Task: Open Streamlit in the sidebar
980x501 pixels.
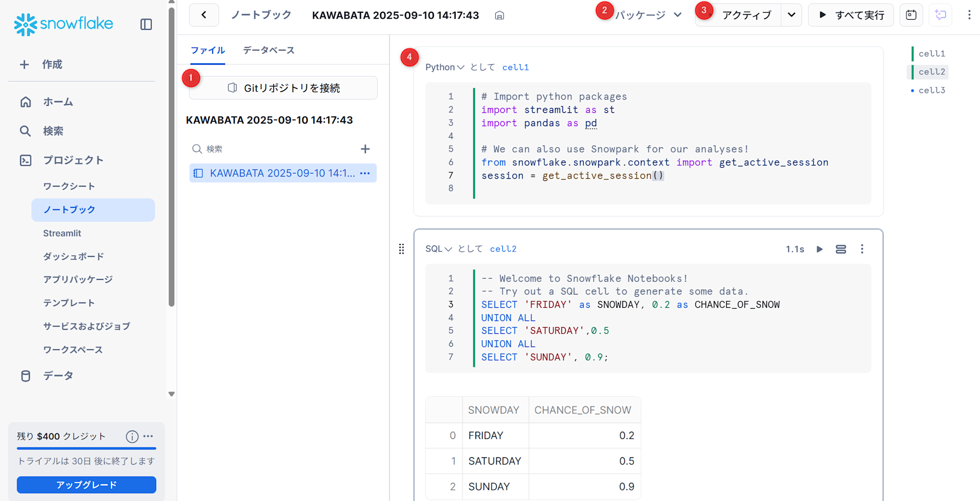Action: (62, 233)
